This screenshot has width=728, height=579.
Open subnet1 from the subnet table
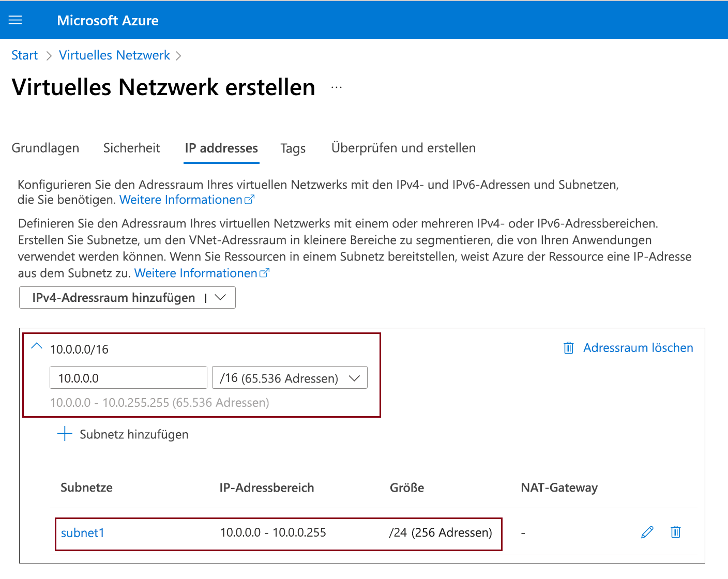[x=83, y=532]
